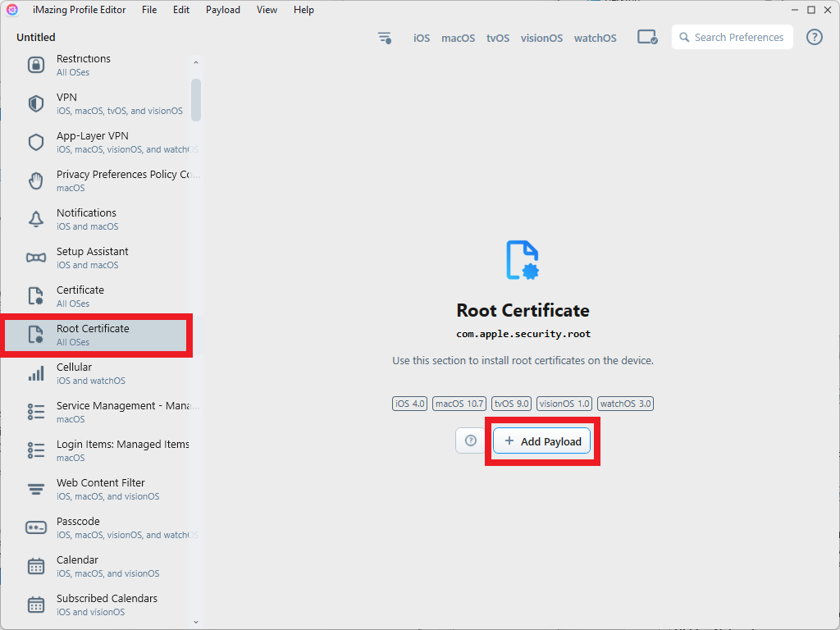840x630 pixels.
Task: Click the sidebar scrollbar thumb
Action: (x=196, y=100)
